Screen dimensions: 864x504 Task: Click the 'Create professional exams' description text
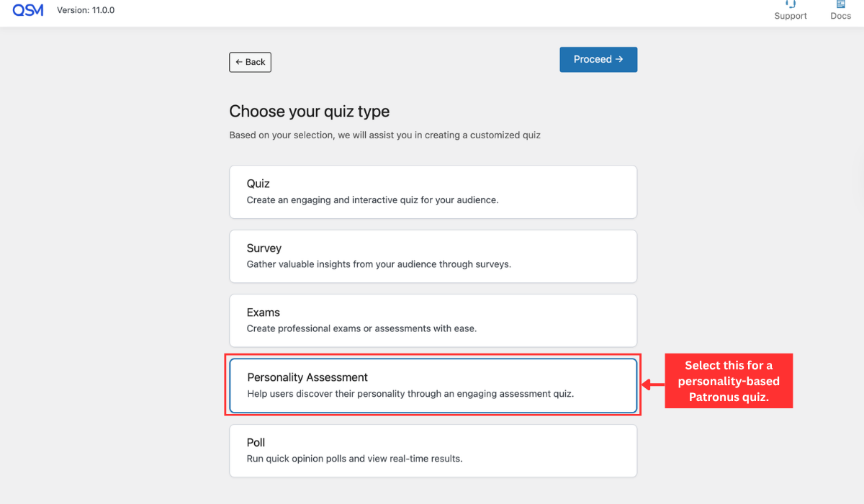[361, 328]
